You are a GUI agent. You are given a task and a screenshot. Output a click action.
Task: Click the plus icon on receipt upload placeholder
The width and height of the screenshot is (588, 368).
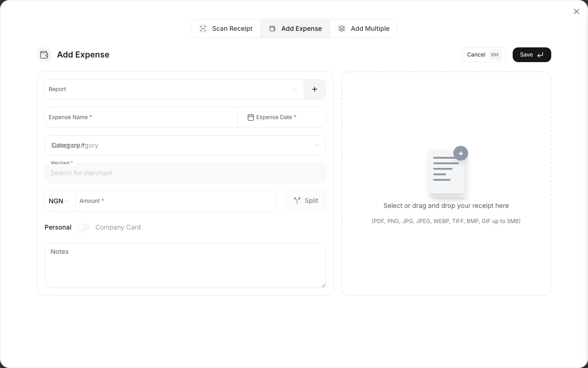click(461, 153)
